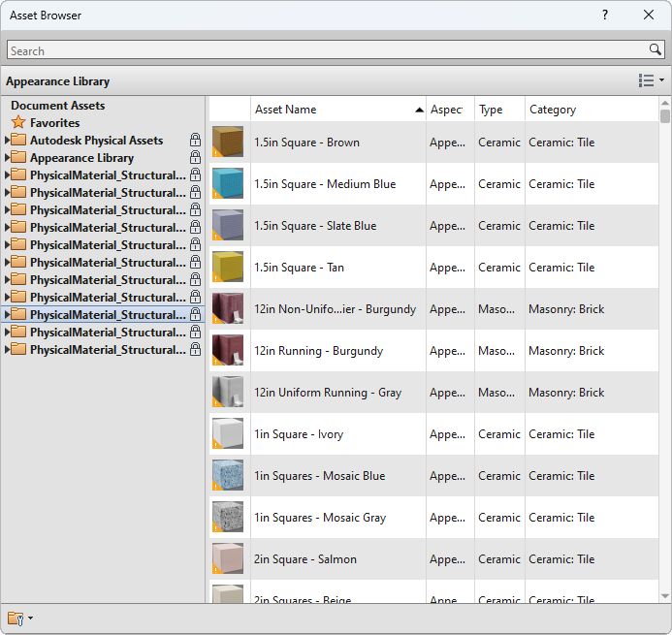Click lock icon beside Autodesk Physical Assets
Image resolution: width=672 pixels, height=635 pixels.
pos(196,140)
